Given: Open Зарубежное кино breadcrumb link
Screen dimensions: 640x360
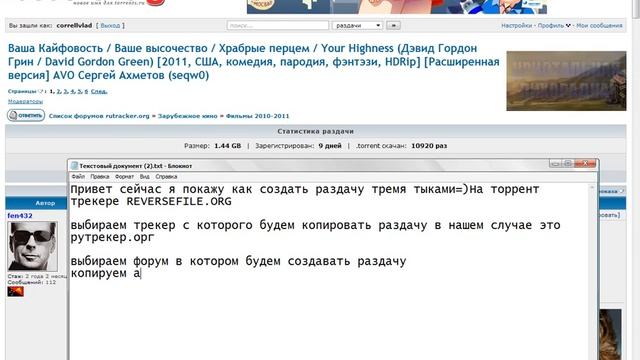Looking at the screenshot, I should 187,116.
